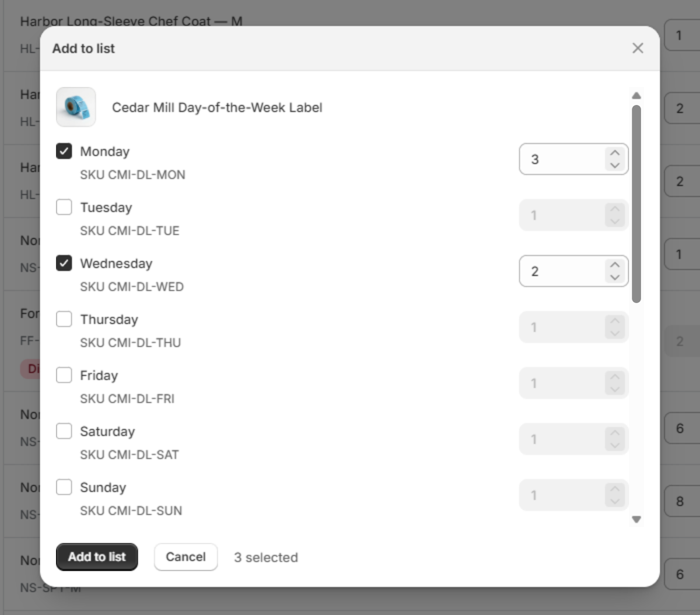
Task: Click the '3 selected' status text
Action: point(266,558)
